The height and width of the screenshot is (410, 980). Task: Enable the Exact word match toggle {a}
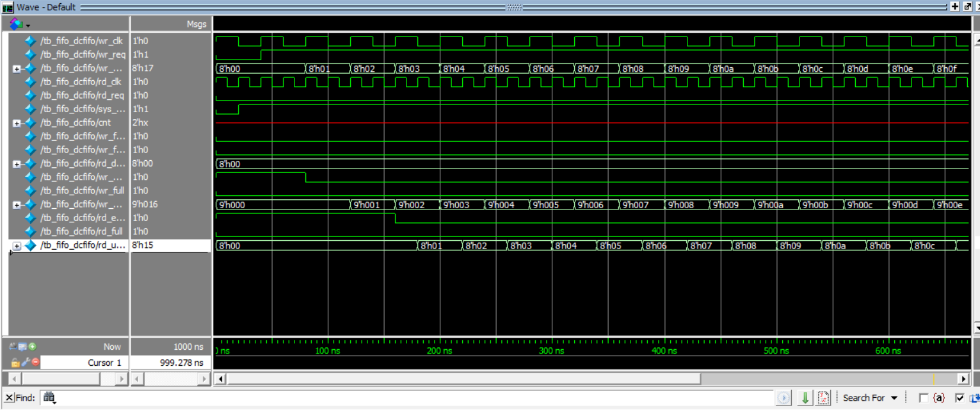(x=939, y=398)
